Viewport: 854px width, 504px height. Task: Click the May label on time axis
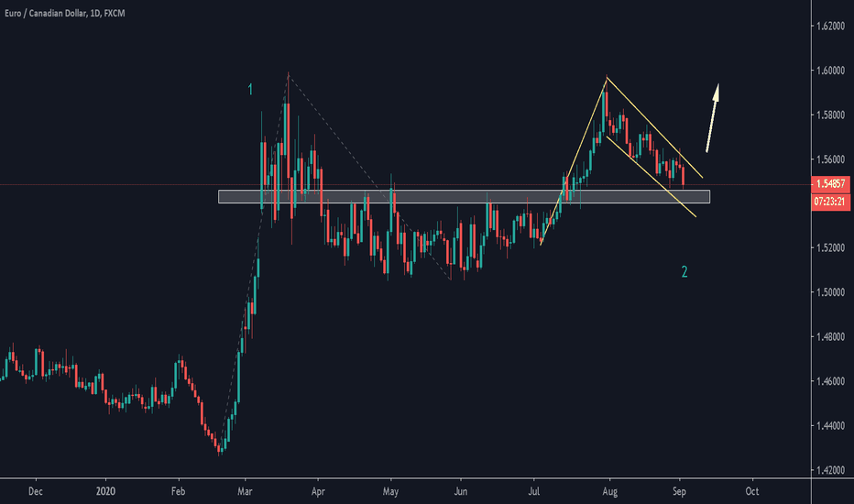click(x=390, y=491)
